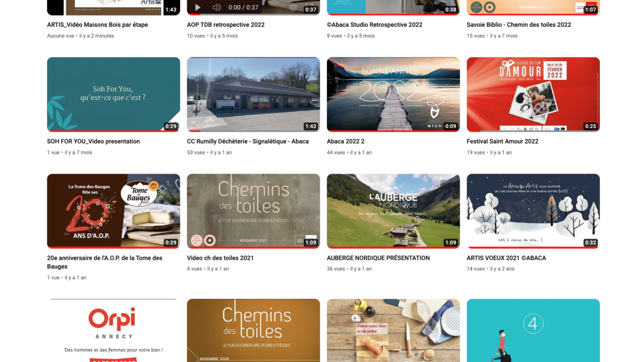Click the 0:38 duration badge on Abaca Studio Retrospective
The width and height of the screenshot is (644, 362).
tap(451, 10)
